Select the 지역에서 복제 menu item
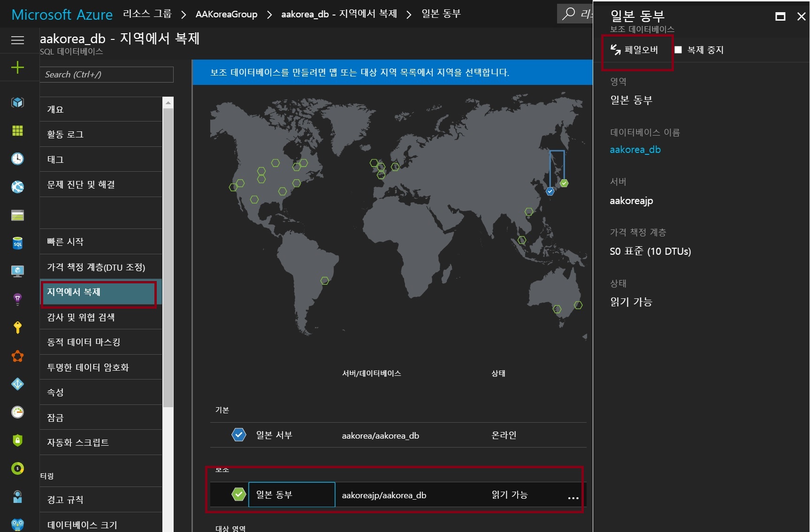 [101, 292]
